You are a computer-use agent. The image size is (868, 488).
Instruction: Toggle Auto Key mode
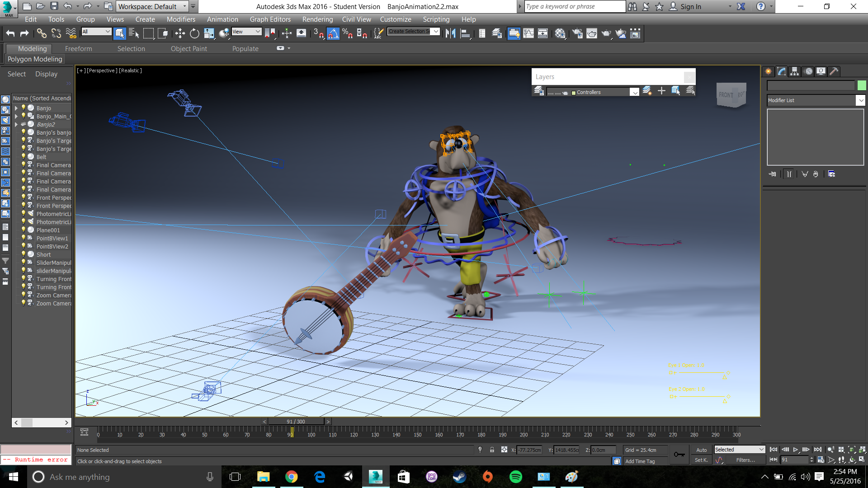pos(701,450)
